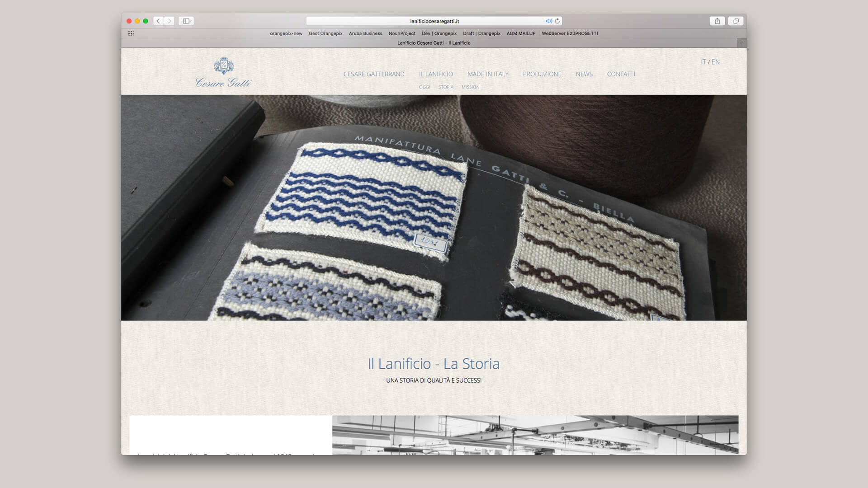Open PRODUZIONE menu item
The width and height of the screenshot is (868, 488).
pyautogui.click(x=542, y=74)
